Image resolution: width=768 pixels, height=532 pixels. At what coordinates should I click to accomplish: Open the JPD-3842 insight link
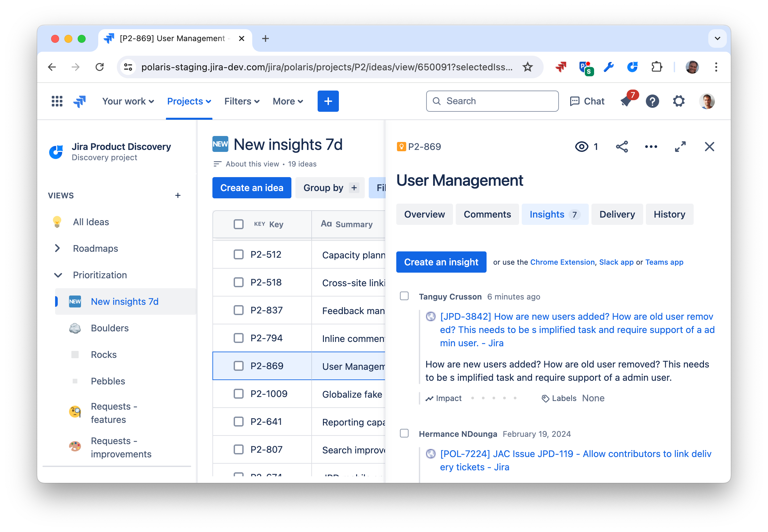577,329
